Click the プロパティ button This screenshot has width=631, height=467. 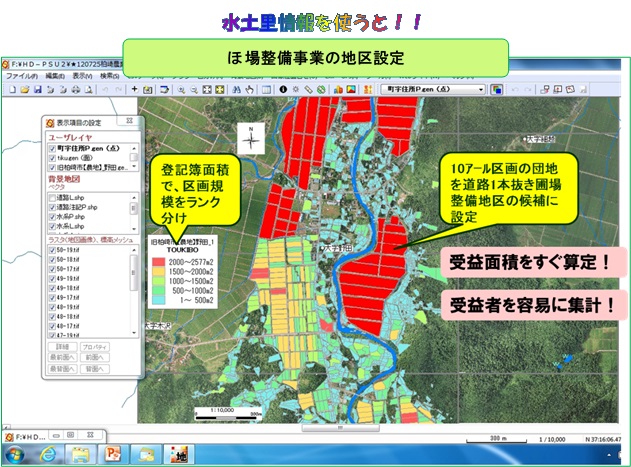[x=95, y=347]
